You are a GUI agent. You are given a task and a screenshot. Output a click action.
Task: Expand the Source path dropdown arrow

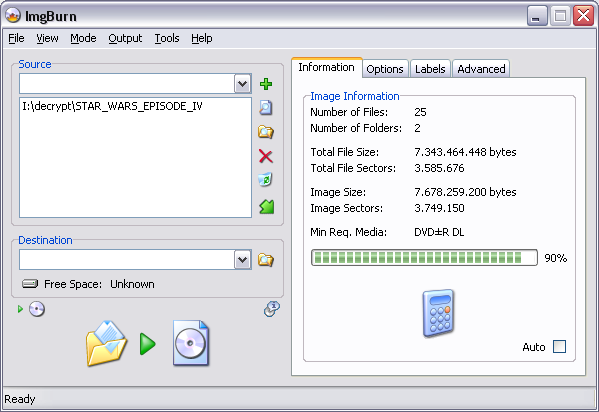(243, 84)
